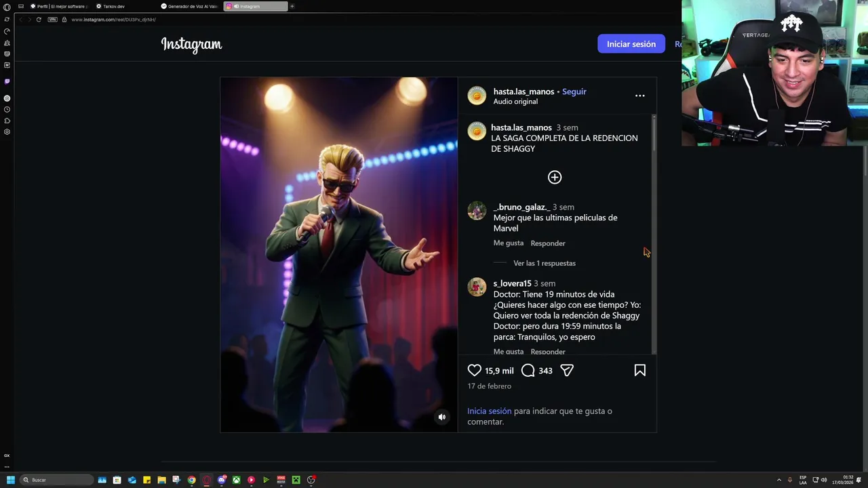Open s_lovera15 username link
Screen dimensions: 868x488
coord(512,283)
